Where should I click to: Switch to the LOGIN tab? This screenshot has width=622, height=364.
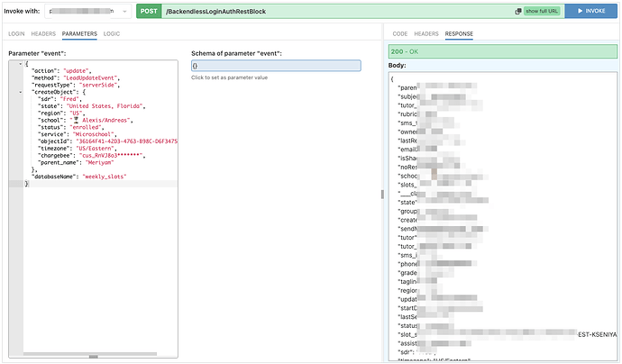pos(16,33)
